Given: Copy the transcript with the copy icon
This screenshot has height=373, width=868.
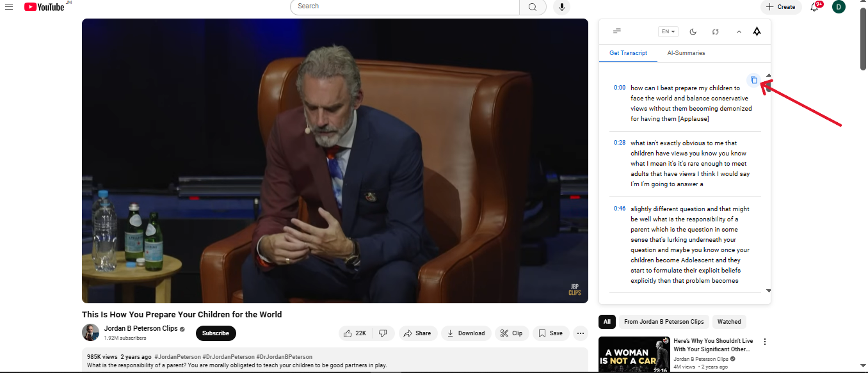Looking at the screenshot, I should [x=754, y=80].
